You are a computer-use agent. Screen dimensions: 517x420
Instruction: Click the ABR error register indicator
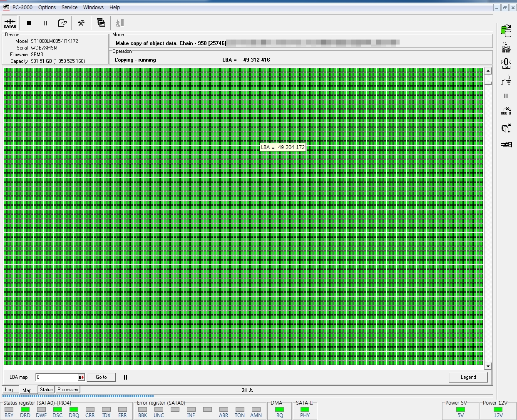(x=224, y=410)
